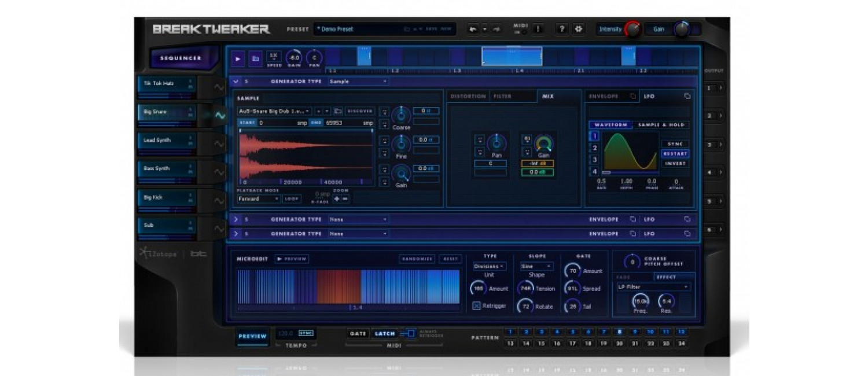This screenshot has width=868, height=376.
Task: Click the redo arrow in top bar
Action: click(496, 29)
